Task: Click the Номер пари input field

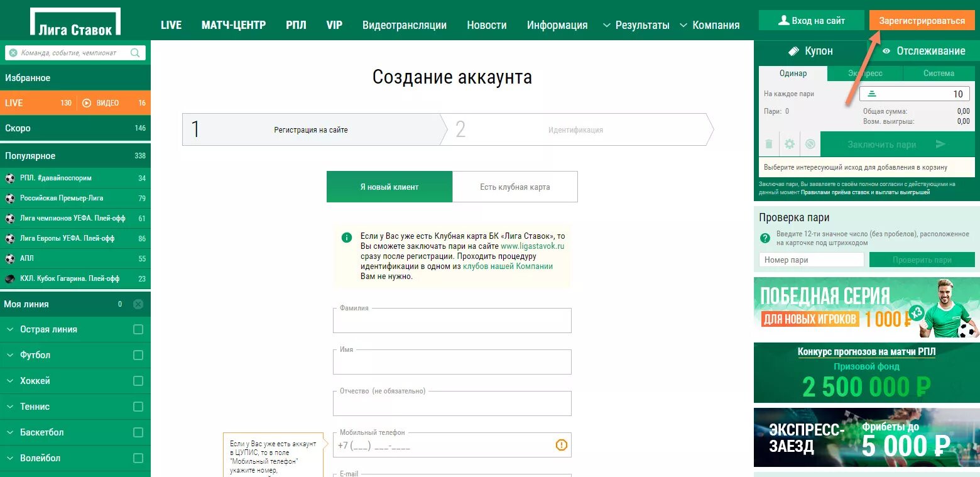Action: tap(812, 260)
